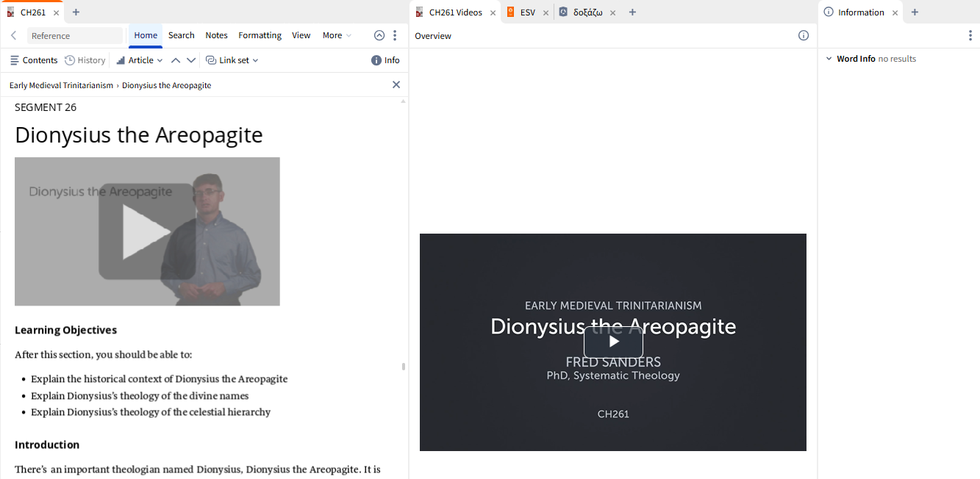Viewport: 980px width, 479px height.
Task: Expand the Link set dropdown
Action: (232, 60)
